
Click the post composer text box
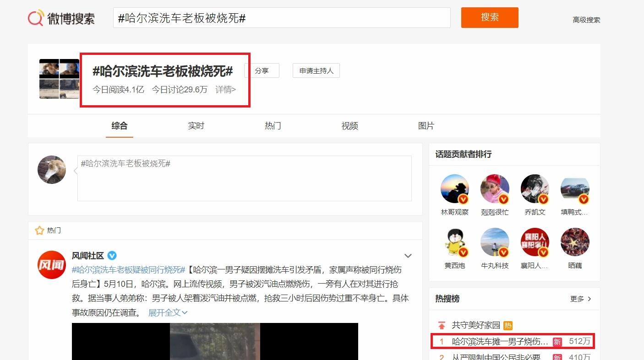pyautogui.click(x=244, y=178)
